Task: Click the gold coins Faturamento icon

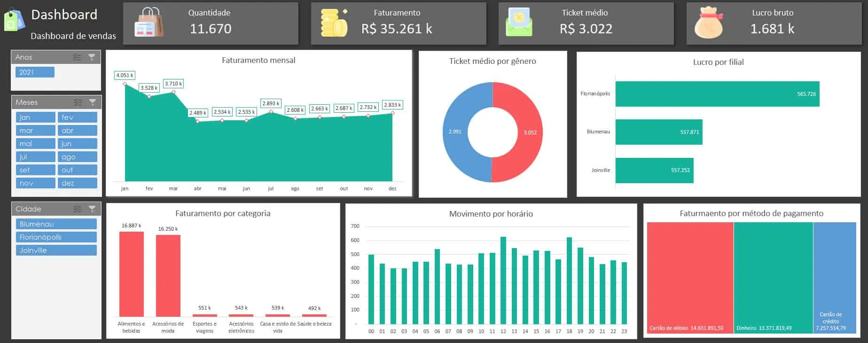Action: 334,23
